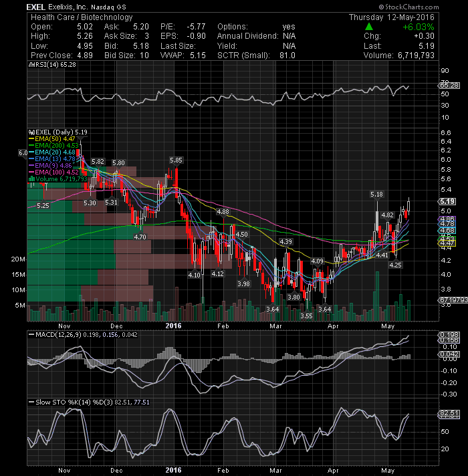Click the High value 5.26

pyautogui.click(x=85, y=36)
